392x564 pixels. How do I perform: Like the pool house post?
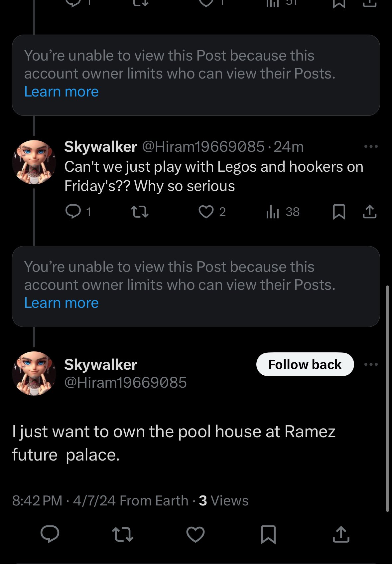196,534
